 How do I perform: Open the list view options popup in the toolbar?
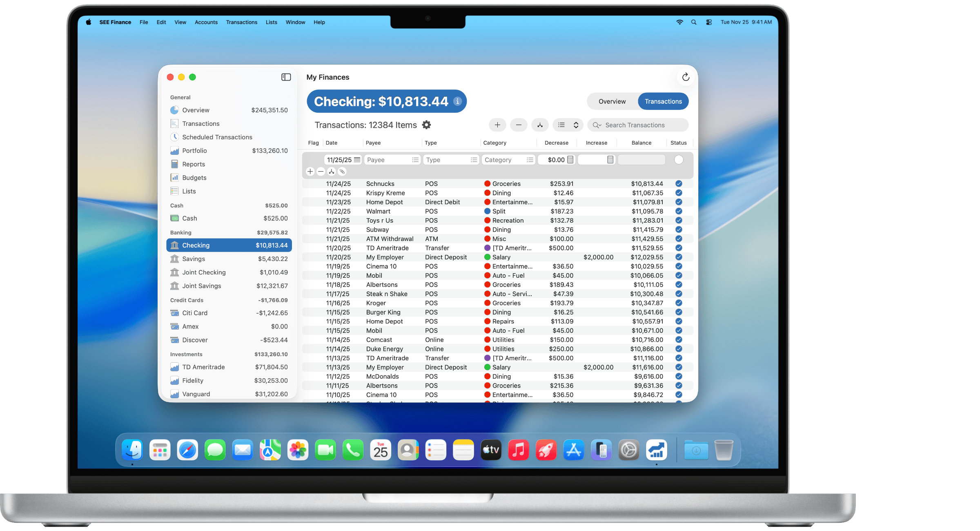pos(568,125)
